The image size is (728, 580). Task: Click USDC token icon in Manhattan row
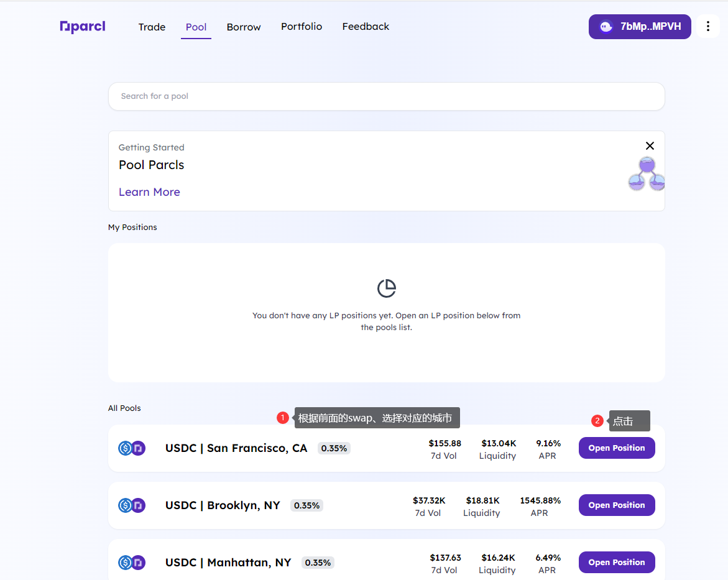point(126,563)
